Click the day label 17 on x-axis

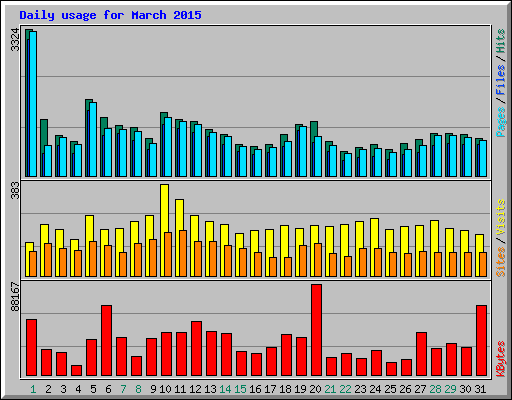tap(270, 389)
